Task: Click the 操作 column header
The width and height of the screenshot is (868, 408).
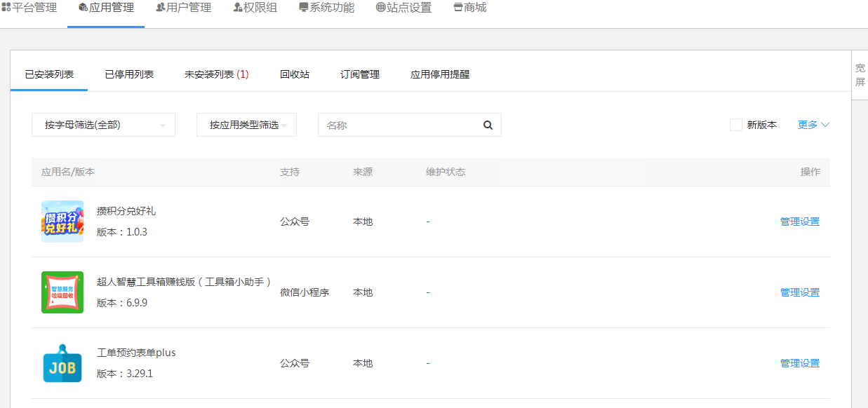Action: coord(810,172)
